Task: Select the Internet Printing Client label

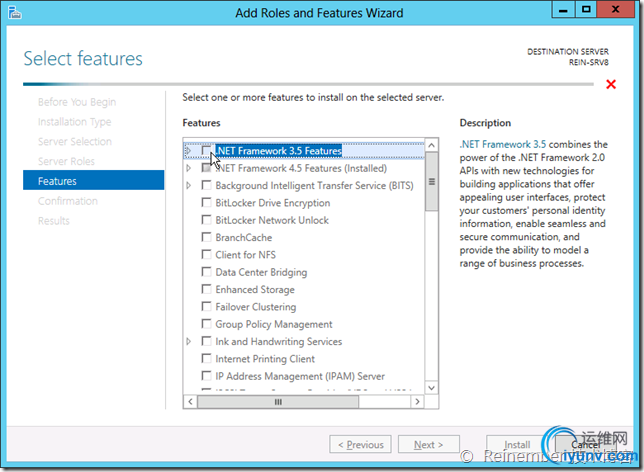Action: tap(265, 359)
